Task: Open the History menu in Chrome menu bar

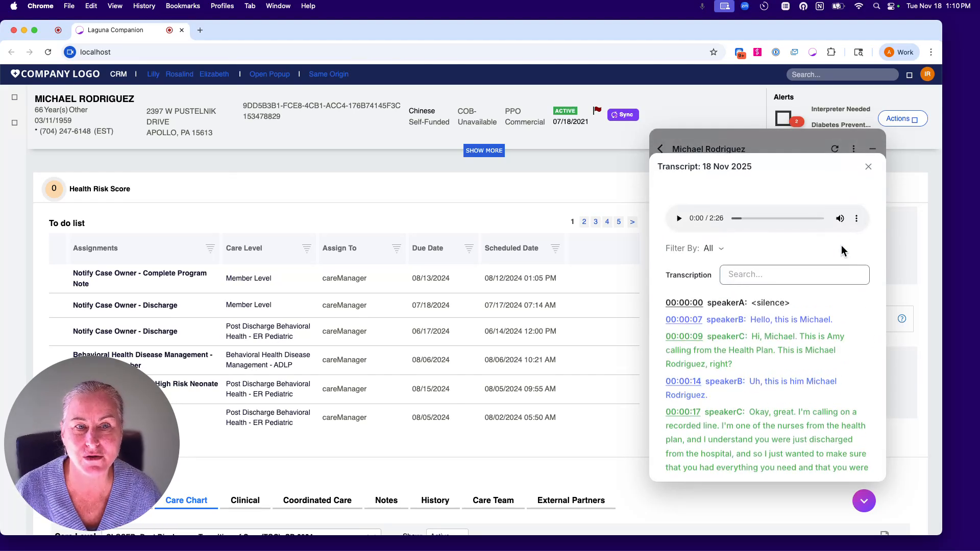Action: (x=144, y=6)
